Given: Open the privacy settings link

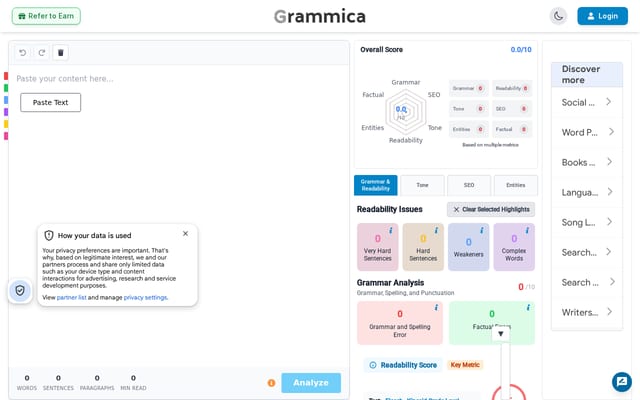Looking at the screenshot, I should click(x=145, y=298).
